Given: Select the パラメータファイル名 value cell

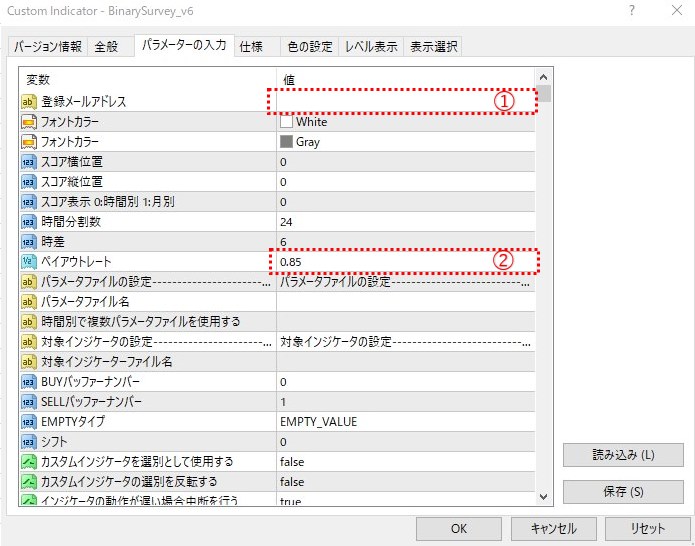Looking at the screenshot, I should click(x=406, y=302).
